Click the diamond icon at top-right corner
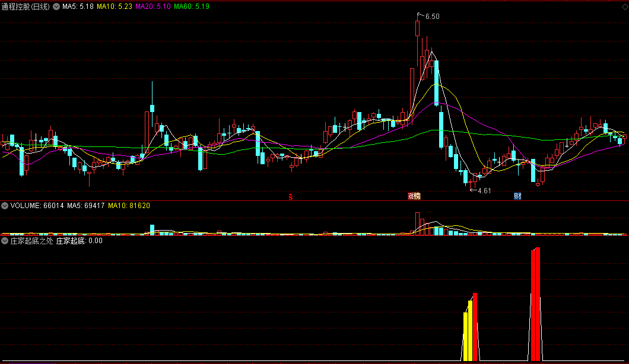 (x=625, y=7)
